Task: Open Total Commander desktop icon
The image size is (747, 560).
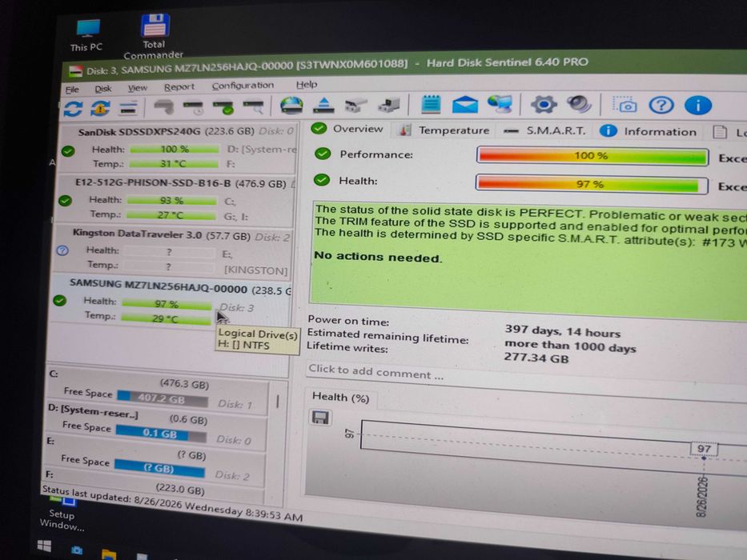Action: tap(154, 37)
